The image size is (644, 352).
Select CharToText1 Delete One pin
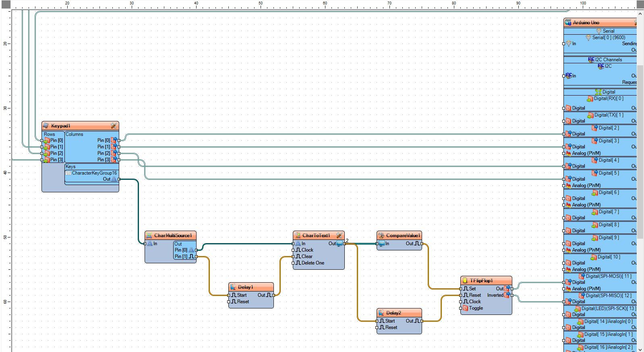293,263
